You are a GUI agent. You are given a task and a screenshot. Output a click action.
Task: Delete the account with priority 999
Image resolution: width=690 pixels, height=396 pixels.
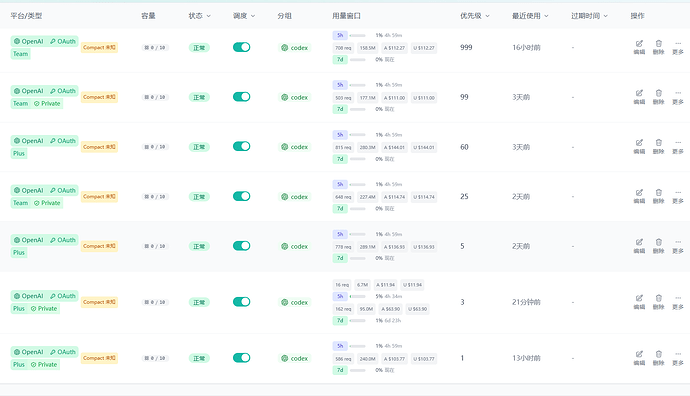[x=658, y=47]
